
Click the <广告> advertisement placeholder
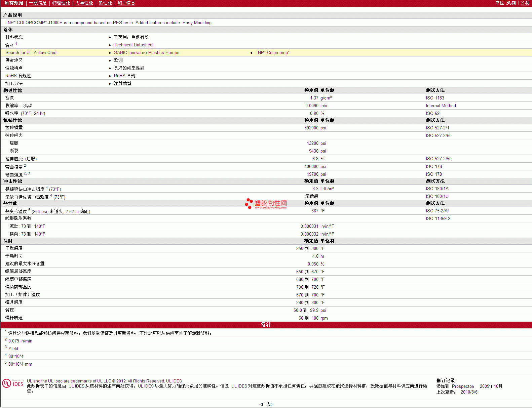266,404
